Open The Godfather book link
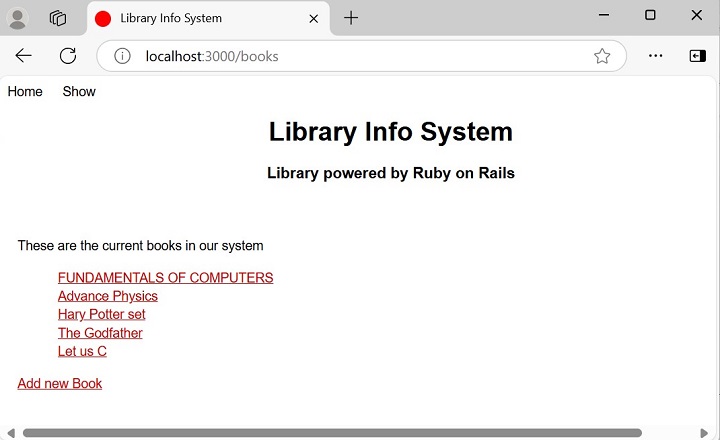 tap(100, 333)
